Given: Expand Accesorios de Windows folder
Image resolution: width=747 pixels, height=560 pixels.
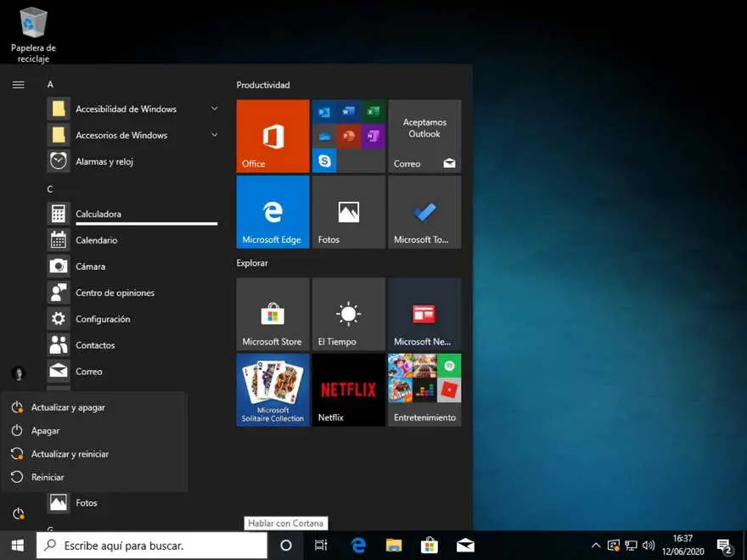Looking at the screenshot, I should tap(133, 135).
